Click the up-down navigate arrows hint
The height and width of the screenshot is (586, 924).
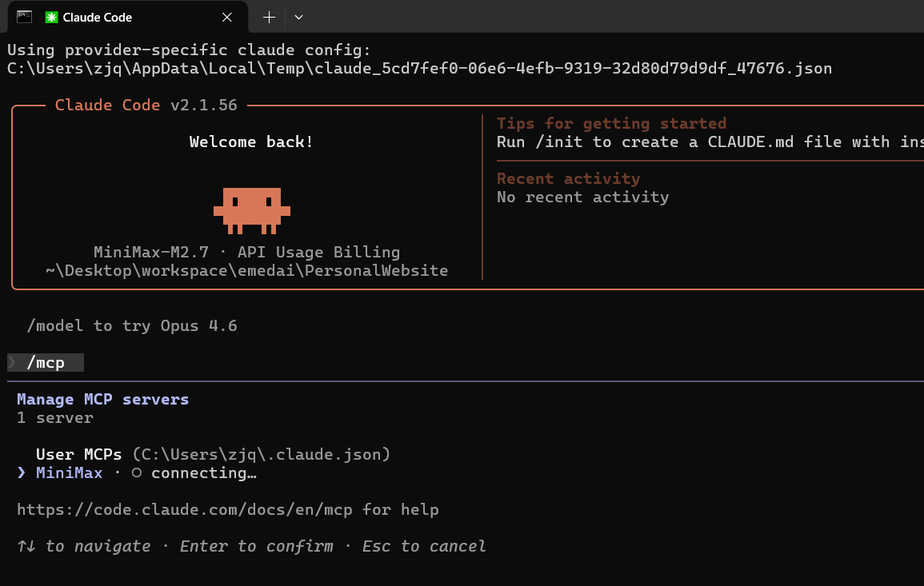[x=26, y=546]
